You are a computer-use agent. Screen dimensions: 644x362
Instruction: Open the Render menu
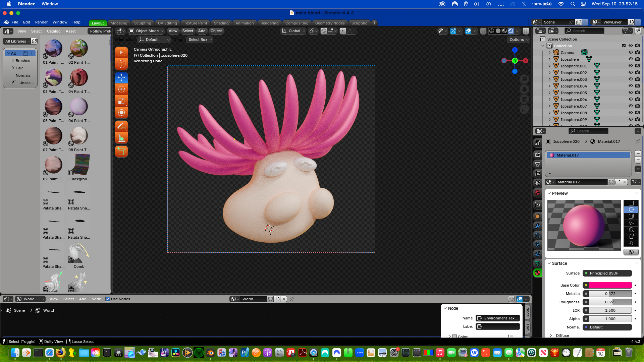[x=41, y=22]
